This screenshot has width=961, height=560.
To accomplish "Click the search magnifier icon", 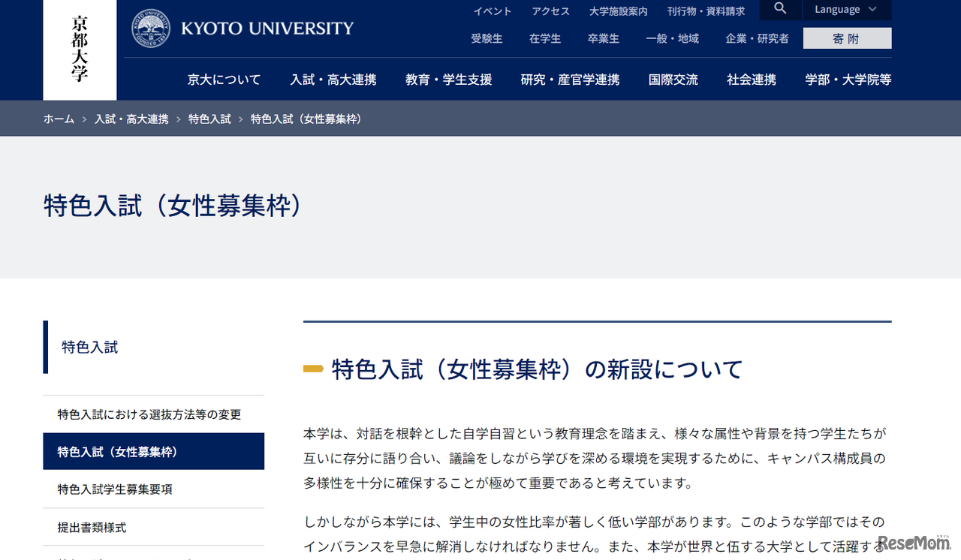I will pyautogui.click(x=780, y=9).
